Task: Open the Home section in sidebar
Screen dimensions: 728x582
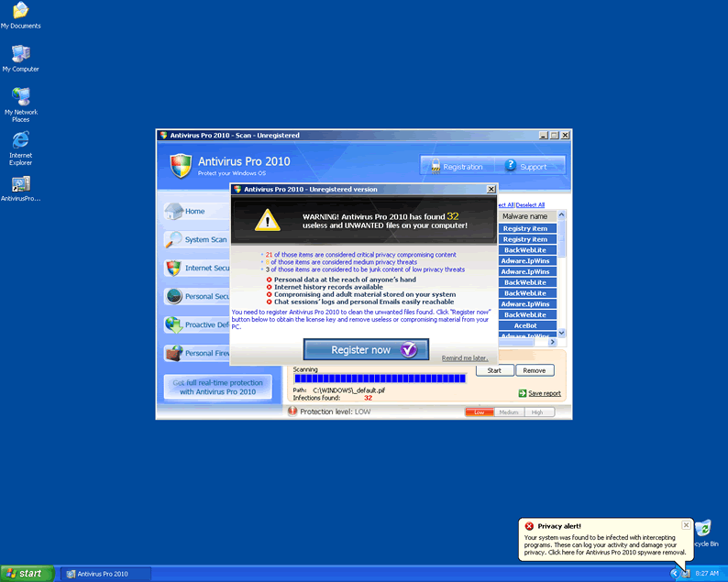Action: pos(194,212)
